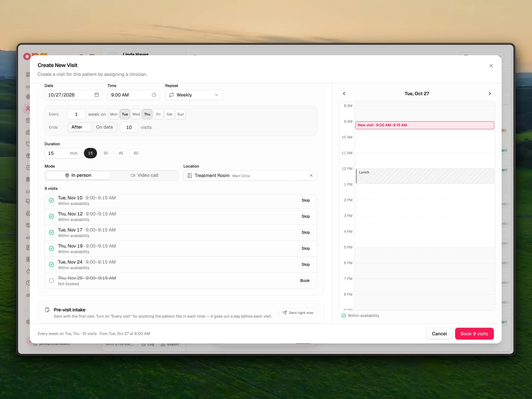Click the dashed circle icon beside Thu, Nov 26
This screenshot has height=399, width=532.
[x=51, y=281]
